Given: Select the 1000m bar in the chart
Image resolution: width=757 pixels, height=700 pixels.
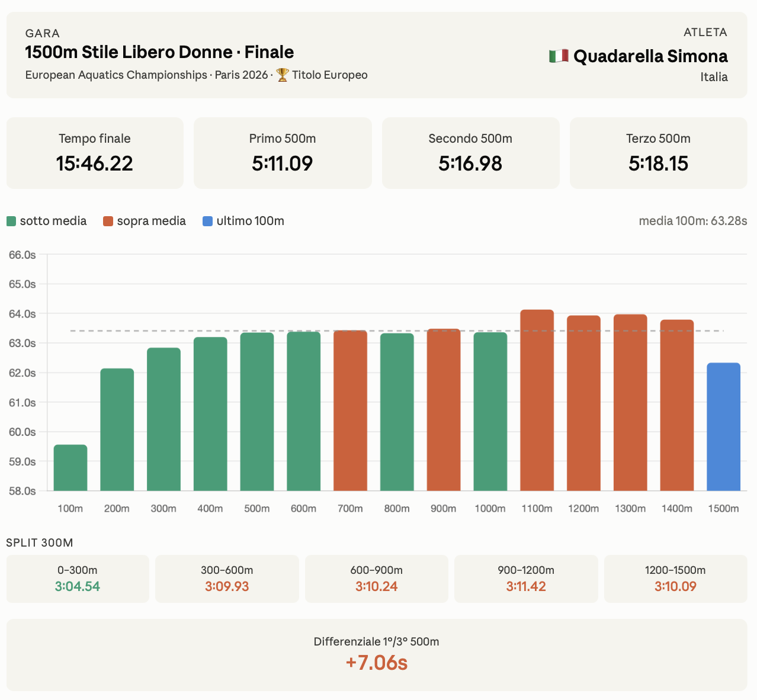Looking at the screenshot, I should pyautogui.click(x=490, y=412).
